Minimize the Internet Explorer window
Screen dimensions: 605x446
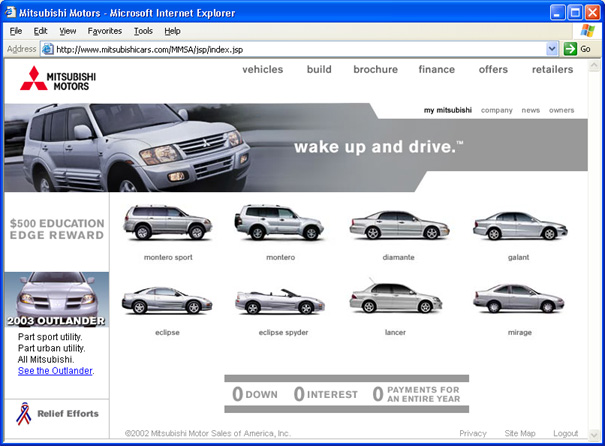pyautogui.click(x=557, y=13)
